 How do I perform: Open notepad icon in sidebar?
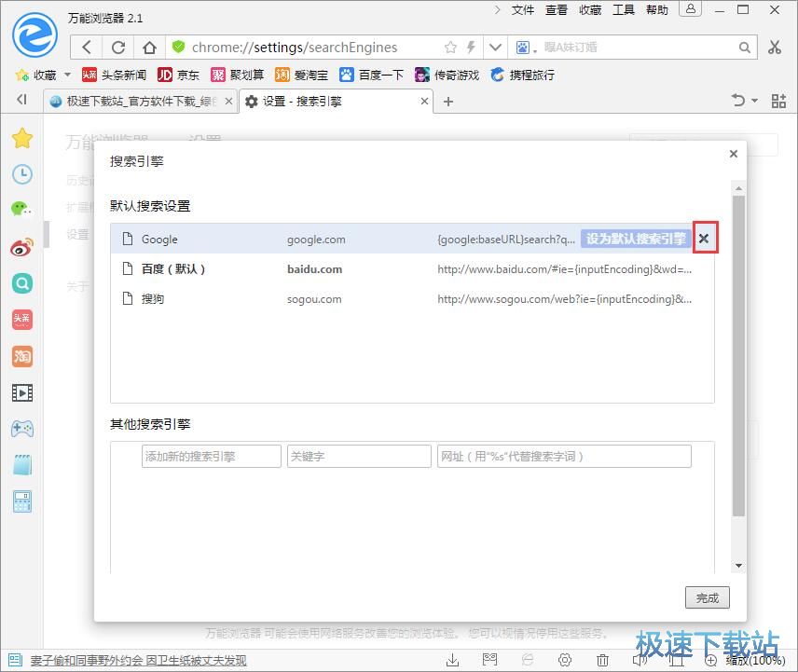pyautogui.click(x=22, y=465)
